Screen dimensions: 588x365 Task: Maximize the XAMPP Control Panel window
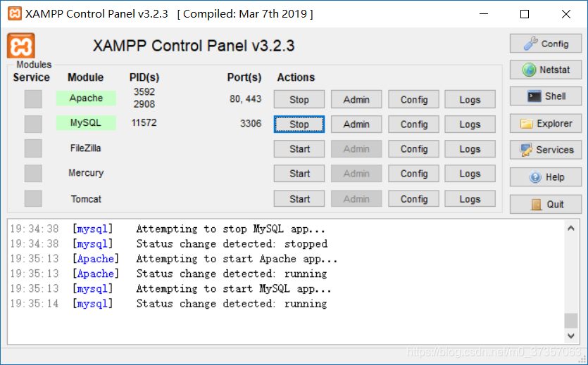pyautogui.click(x=525, y=14)
